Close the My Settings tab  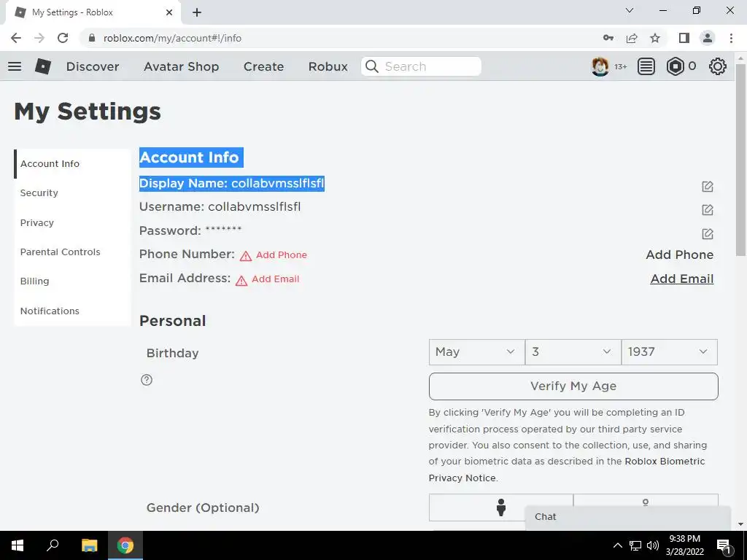169,12
